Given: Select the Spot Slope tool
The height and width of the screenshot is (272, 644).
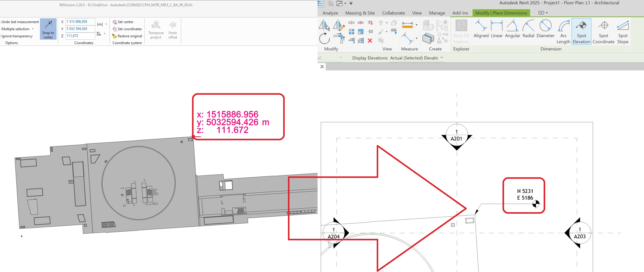Looking at the screenshot, I should click(x=623, y=32).
